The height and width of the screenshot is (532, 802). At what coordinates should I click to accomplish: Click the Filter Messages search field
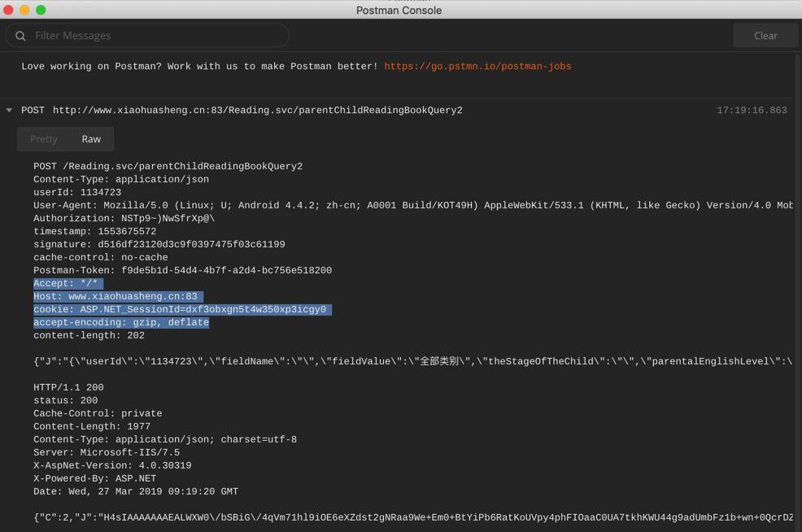pos(155,36)
